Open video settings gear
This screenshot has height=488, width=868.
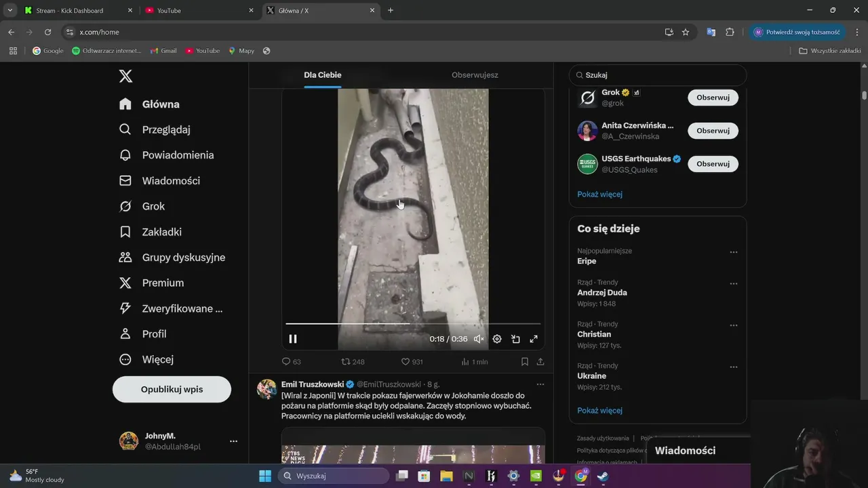click(x=497, y=339)
